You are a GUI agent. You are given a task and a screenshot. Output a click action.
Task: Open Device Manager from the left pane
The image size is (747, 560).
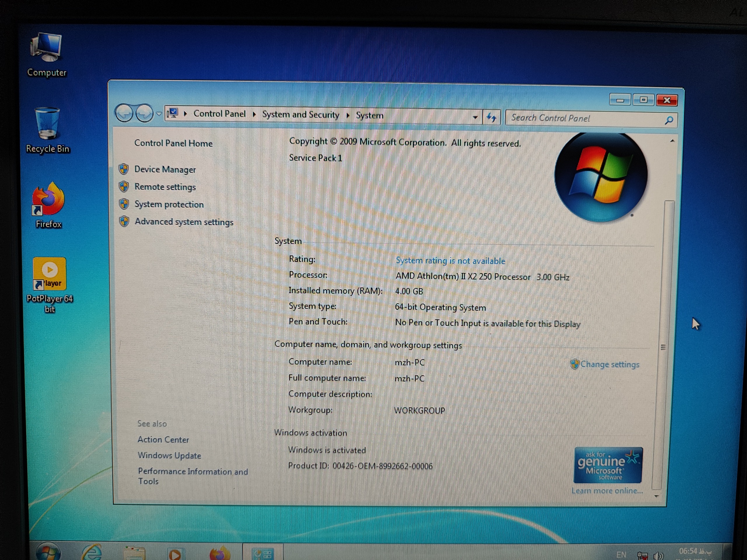click(165, 169)
